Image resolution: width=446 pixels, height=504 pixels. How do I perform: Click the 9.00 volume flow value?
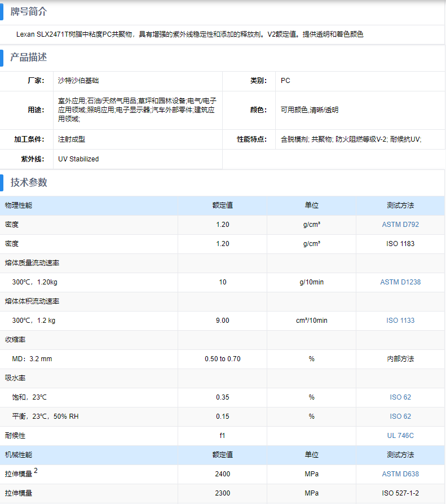pos(223,321)
